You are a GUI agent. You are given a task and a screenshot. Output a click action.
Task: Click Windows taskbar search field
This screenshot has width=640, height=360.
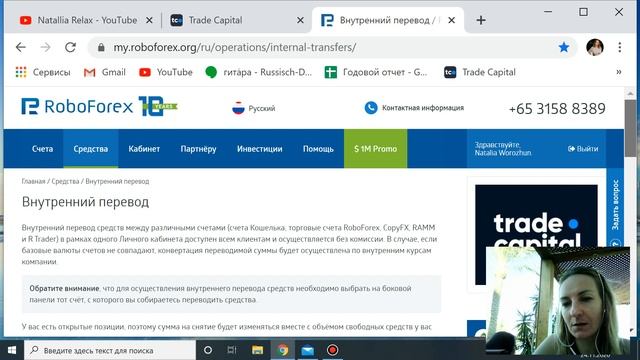click(110, 350)
